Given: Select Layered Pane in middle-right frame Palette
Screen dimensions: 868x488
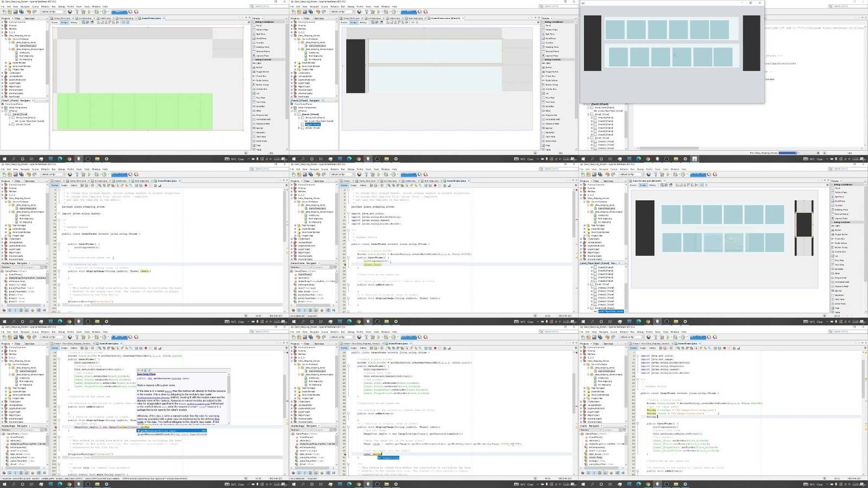Looking at the screenshot, I should coord(840,219).
